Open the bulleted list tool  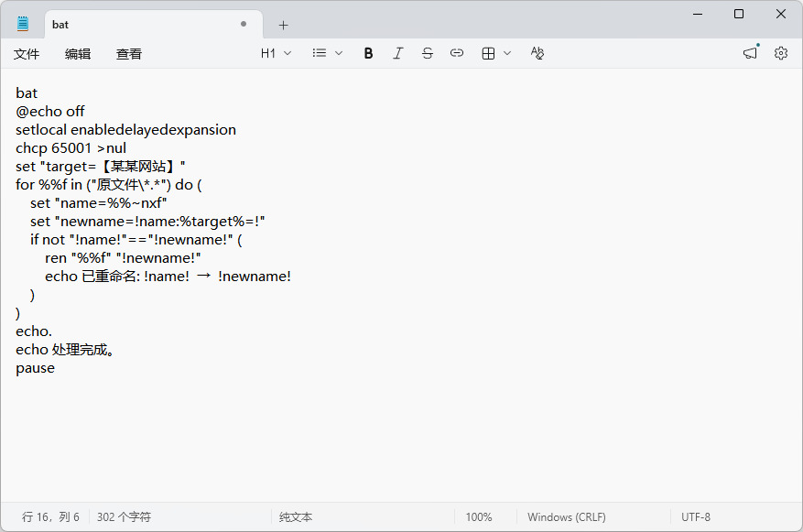point(319,53)
